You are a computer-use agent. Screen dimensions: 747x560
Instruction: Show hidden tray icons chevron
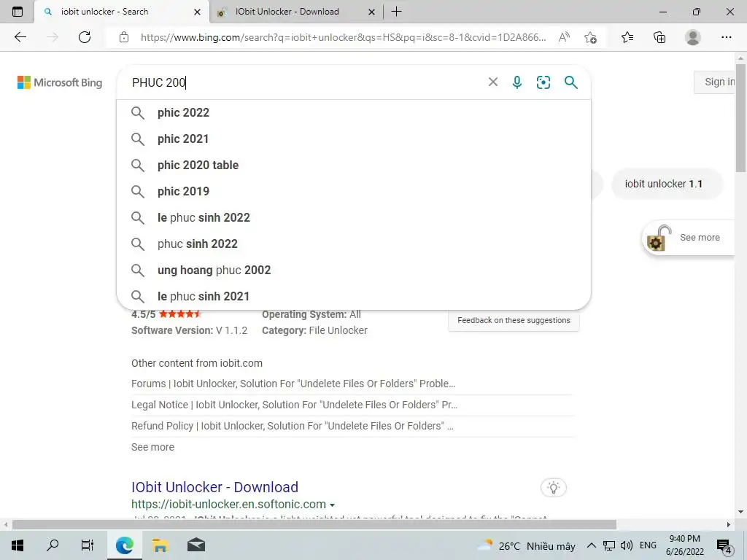click(591, 545)
